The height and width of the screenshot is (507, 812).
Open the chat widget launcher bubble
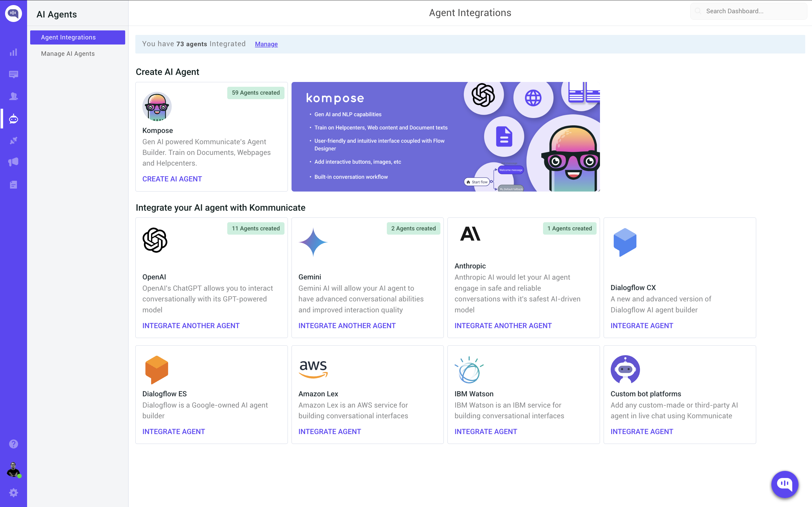coord(784,484)
